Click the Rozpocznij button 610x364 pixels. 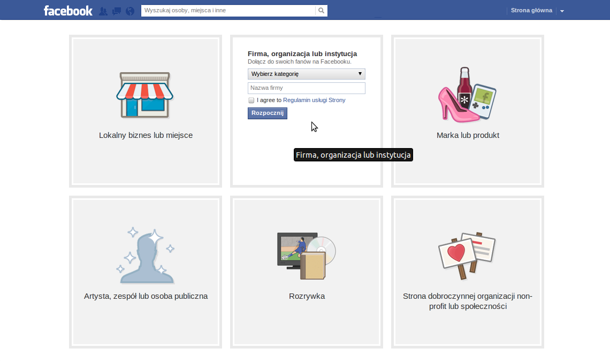coord(268,113)
